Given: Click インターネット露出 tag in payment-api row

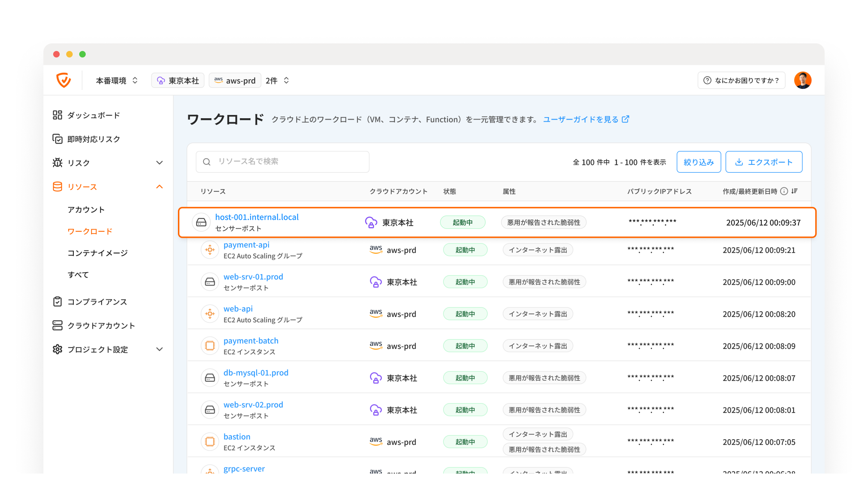Looking at the screenshot, I should point(538,250).
